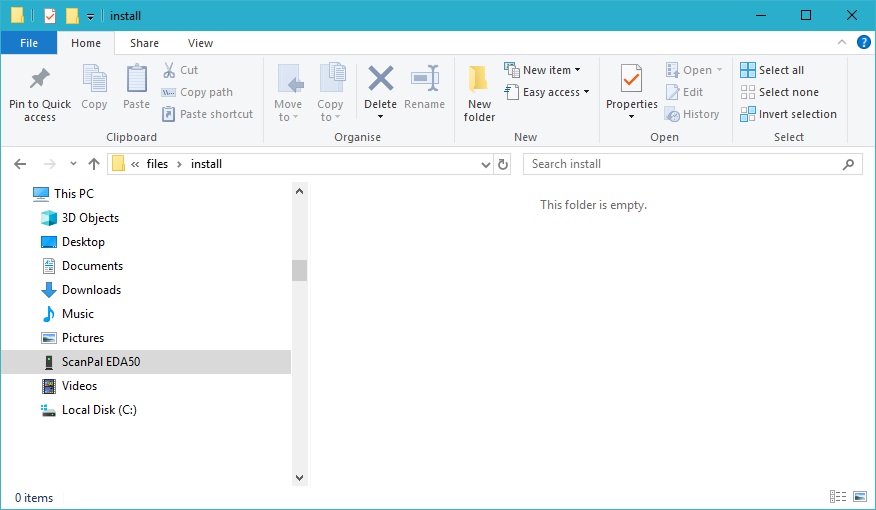This screenshot has height=510, width=876.
Task: Switch to details view in status bar
Action: click(x=837, y=497)
